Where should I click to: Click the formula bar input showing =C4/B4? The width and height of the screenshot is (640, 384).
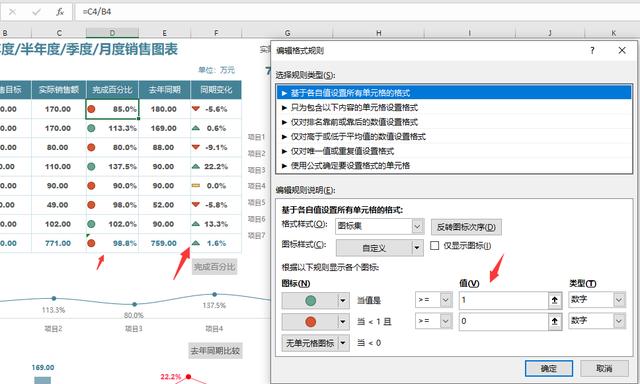pos(357,12)
